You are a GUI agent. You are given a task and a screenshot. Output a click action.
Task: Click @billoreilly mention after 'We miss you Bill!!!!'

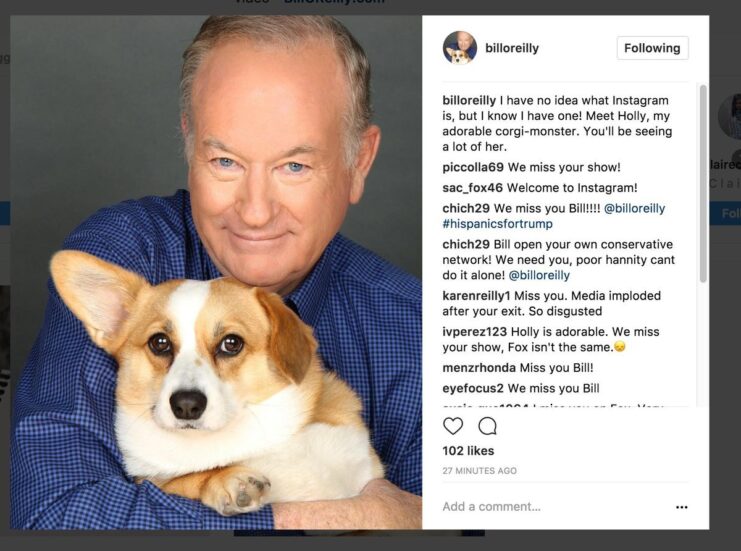tap(634, 208)
